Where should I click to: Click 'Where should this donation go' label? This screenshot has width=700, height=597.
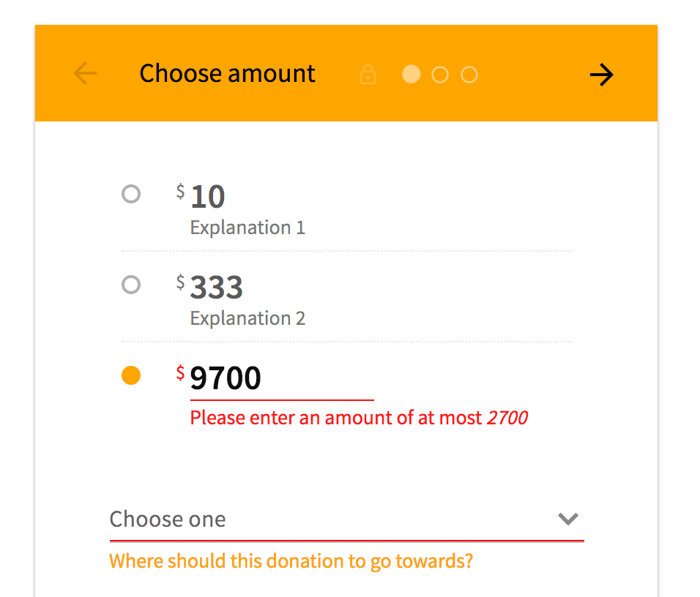(291, 562)
